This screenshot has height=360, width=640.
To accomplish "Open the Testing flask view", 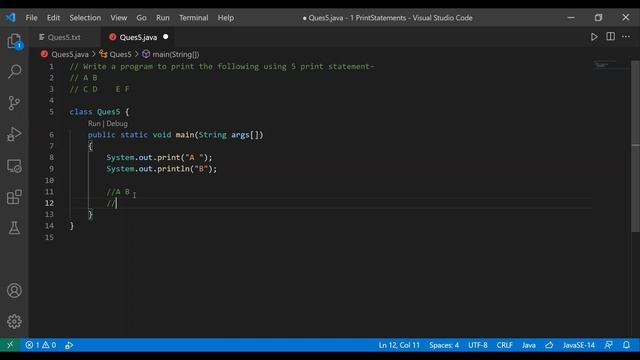I will pos(14,228).
